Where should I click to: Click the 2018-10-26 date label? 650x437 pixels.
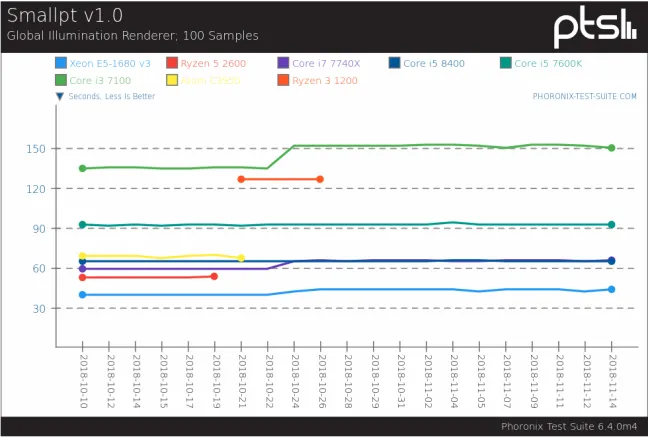click(321, 381)
